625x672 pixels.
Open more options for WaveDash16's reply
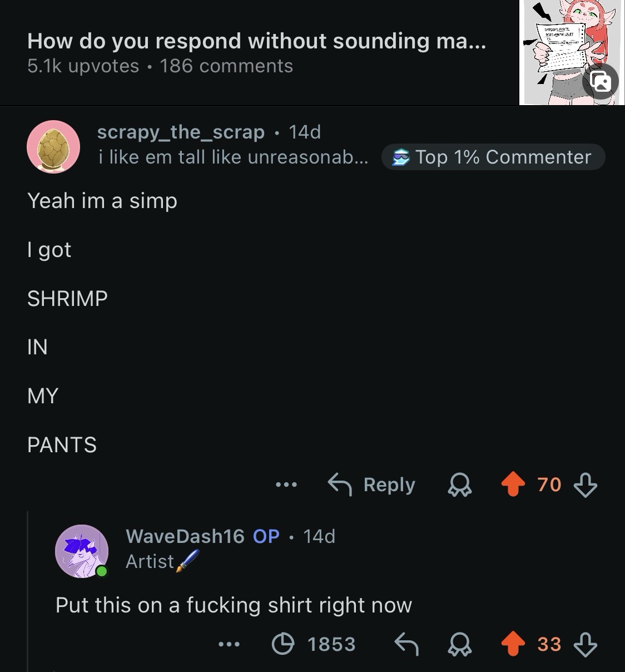(x=229, y=644)
